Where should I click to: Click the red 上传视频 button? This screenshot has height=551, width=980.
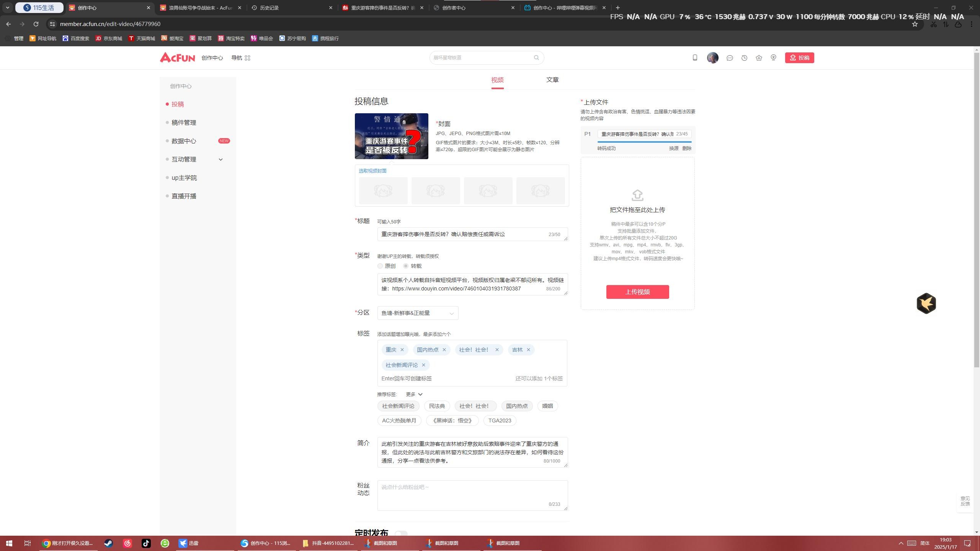click(637, 292)
